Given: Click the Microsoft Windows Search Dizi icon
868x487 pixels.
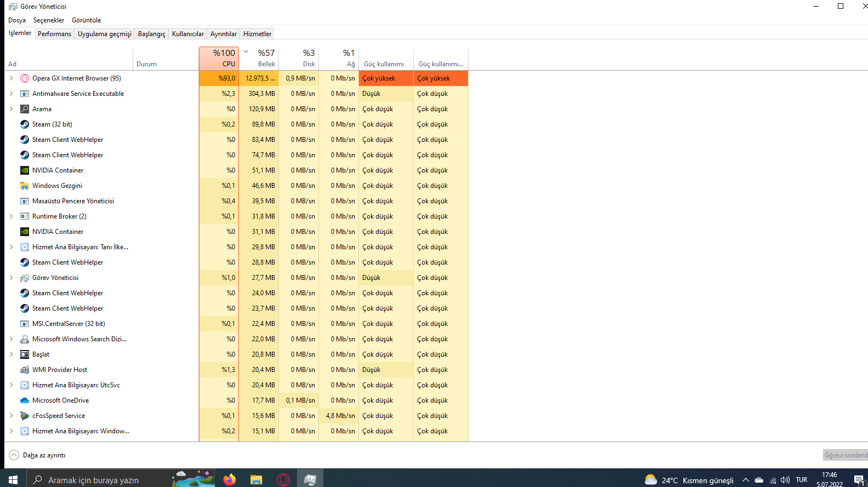Looking at the screenshot, I should [25, 339].
